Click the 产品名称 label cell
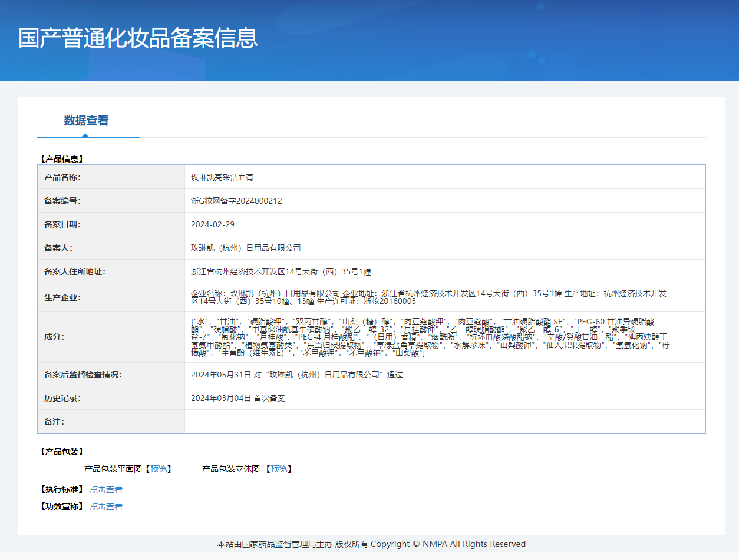Screen dimensions: 739x560 tap(111, 177)
